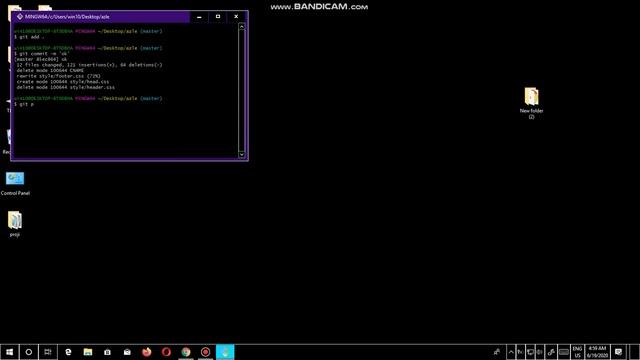The width and height of the screenshot is (640, 360).
Task: Open the Mail app from the taskbar
Action: point(127,352)
